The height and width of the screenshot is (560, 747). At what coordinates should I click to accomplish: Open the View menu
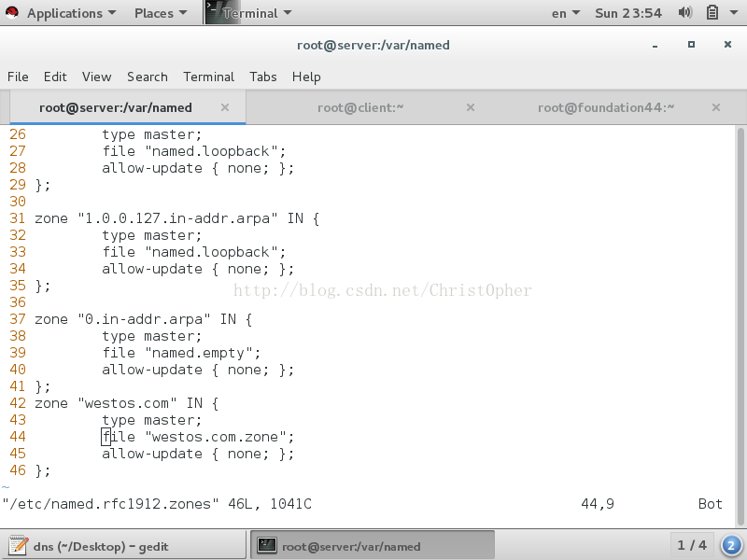(97, 77)
